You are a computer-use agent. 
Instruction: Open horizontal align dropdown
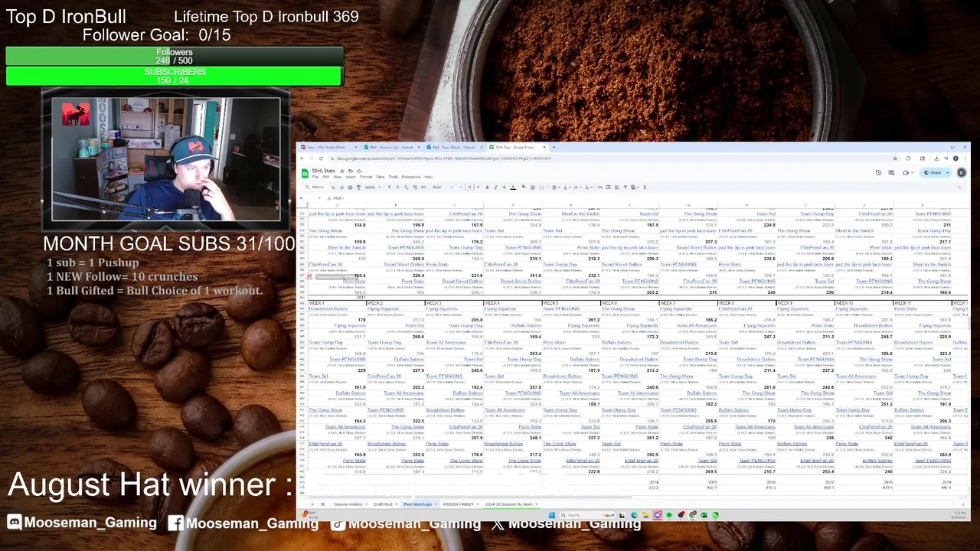[556, 187]
